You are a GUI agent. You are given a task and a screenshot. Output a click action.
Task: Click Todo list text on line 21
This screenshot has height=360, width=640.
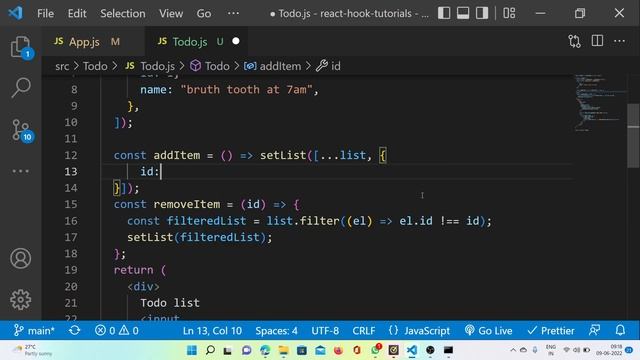tap(170, 303)
